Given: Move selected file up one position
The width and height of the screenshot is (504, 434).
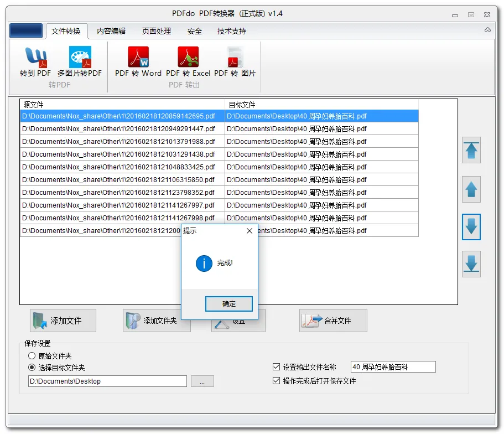Looking at the screenshot, I should 471,189.
